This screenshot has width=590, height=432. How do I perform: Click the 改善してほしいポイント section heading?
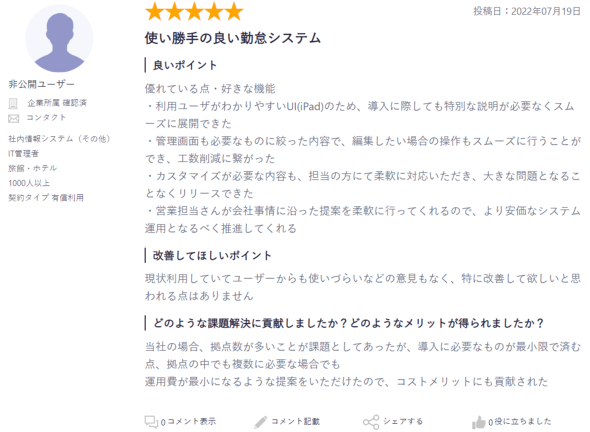(212, 256)
